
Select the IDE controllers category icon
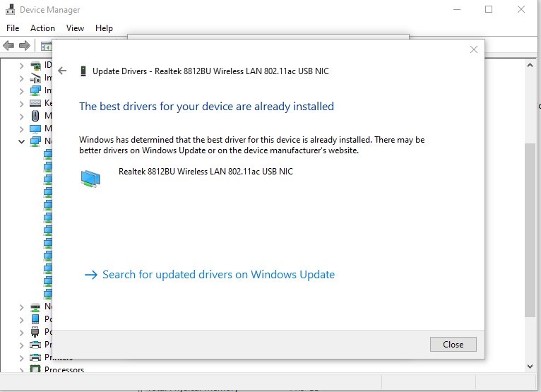click(x=35, y=65)
